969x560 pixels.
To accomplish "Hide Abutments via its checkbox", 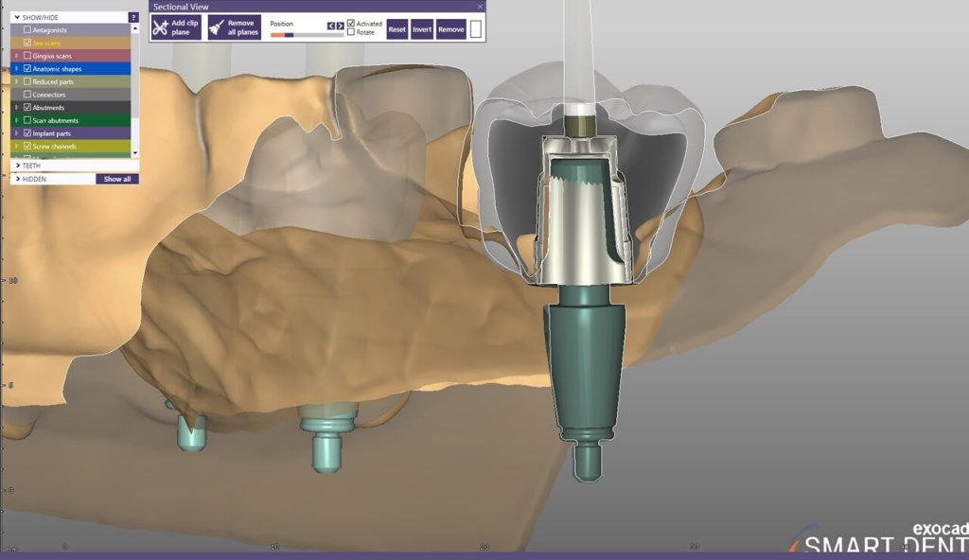I will pyautogui.click(x=27, y=108).
